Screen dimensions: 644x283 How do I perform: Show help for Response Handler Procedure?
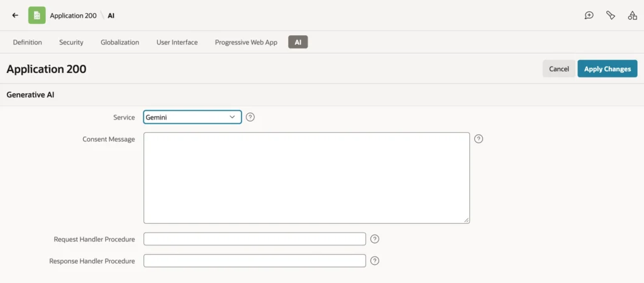[375, 261]
